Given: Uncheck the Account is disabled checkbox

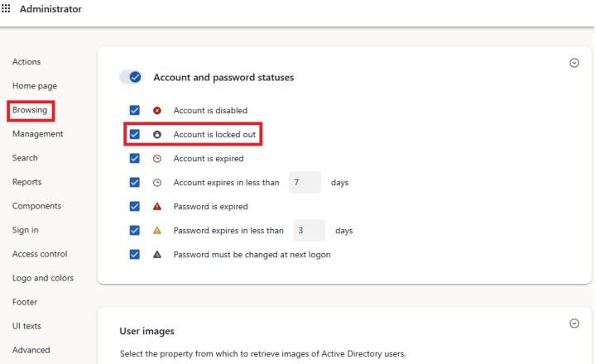Looking at the screenshot, I should pyautogui.click(x=135, y=110).
